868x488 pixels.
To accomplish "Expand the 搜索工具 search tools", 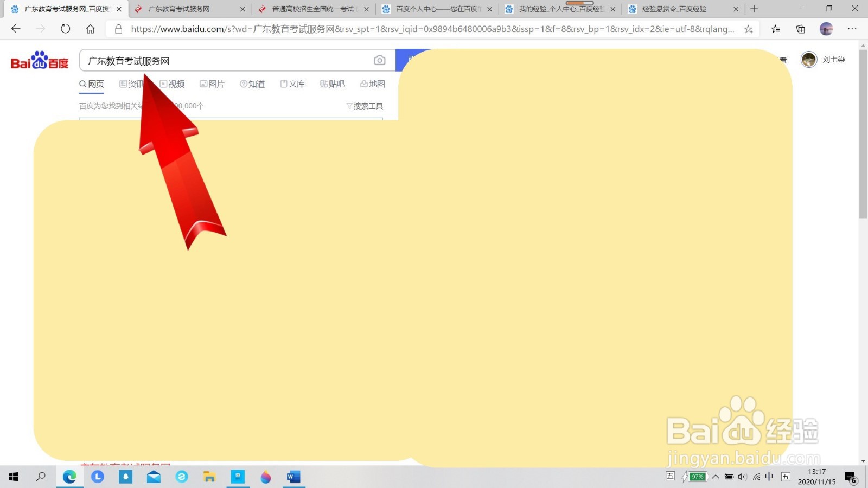I will click(365, 106).
